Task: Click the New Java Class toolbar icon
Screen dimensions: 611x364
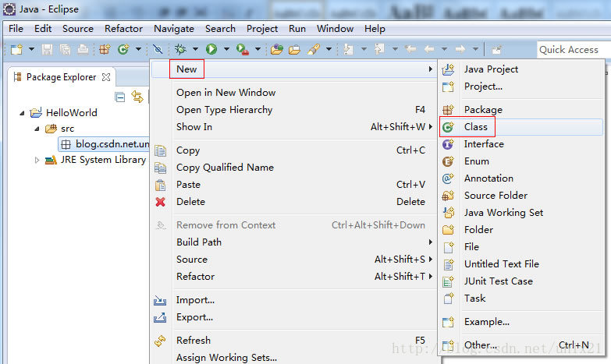Action: click(x=123, y=49)
